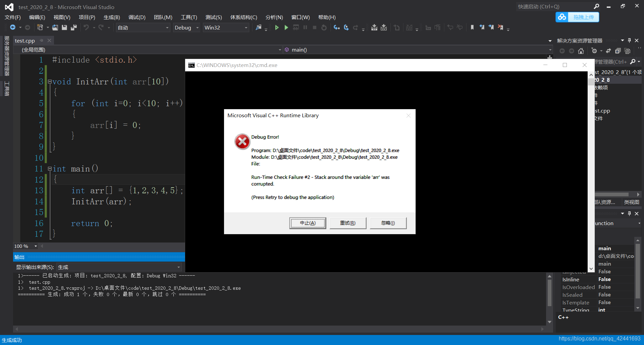644x345 pixels.
Task: Click the Step Into debug icon
Action: click(336, 27)
